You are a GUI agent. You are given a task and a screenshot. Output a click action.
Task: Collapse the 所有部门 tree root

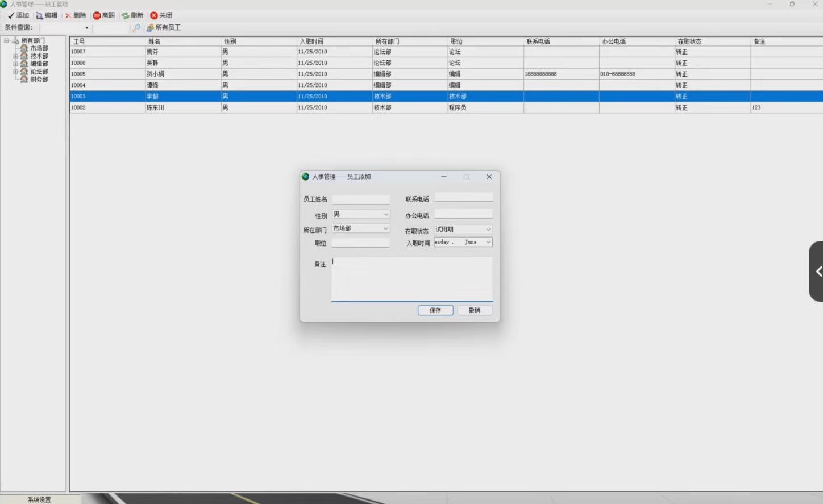click(x=6, y=41)
